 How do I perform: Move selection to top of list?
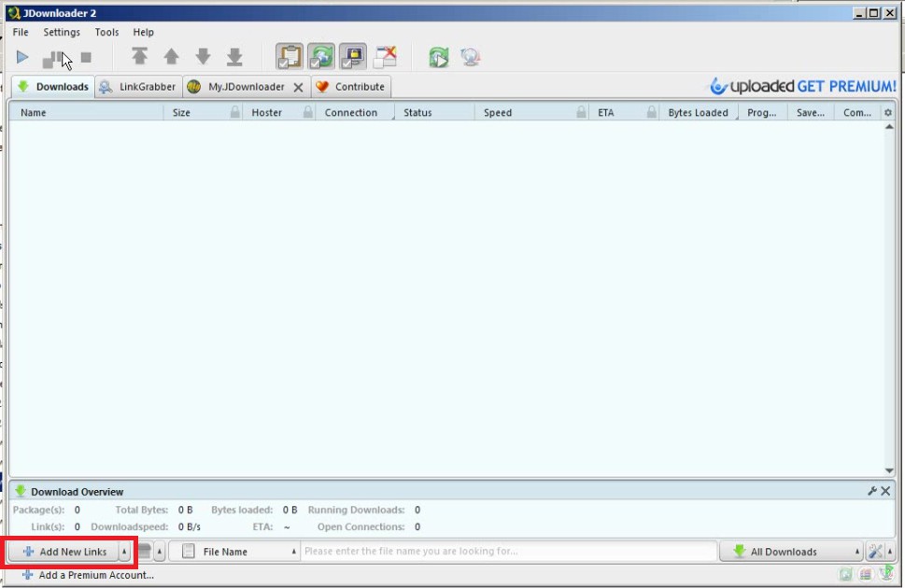tap(140, 57)
